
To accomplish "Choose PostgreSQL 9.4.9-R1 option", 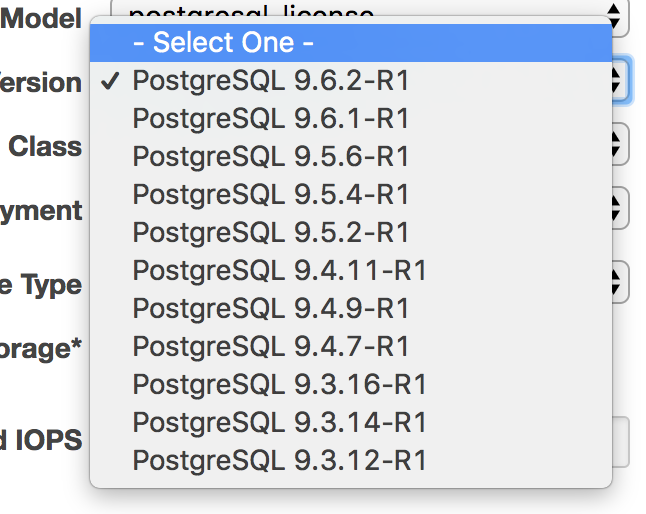I will click(351, 308).
